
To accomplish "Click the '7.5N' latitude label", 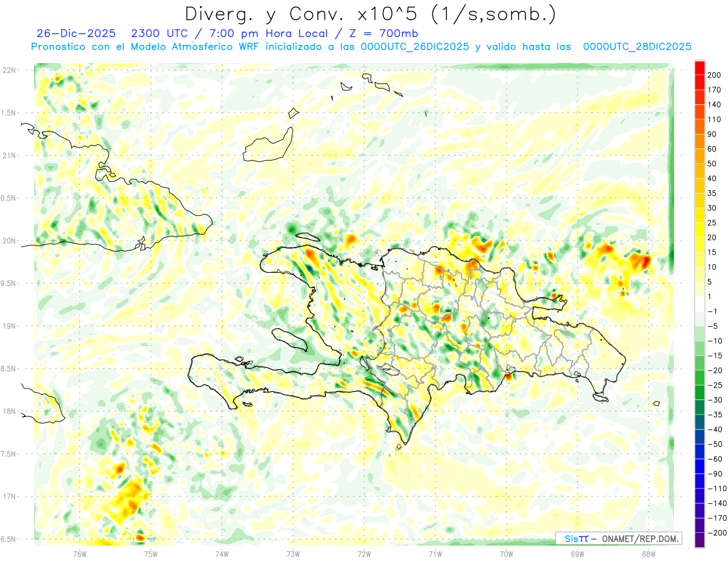I will pyautogui.click(x=7, y=454).
